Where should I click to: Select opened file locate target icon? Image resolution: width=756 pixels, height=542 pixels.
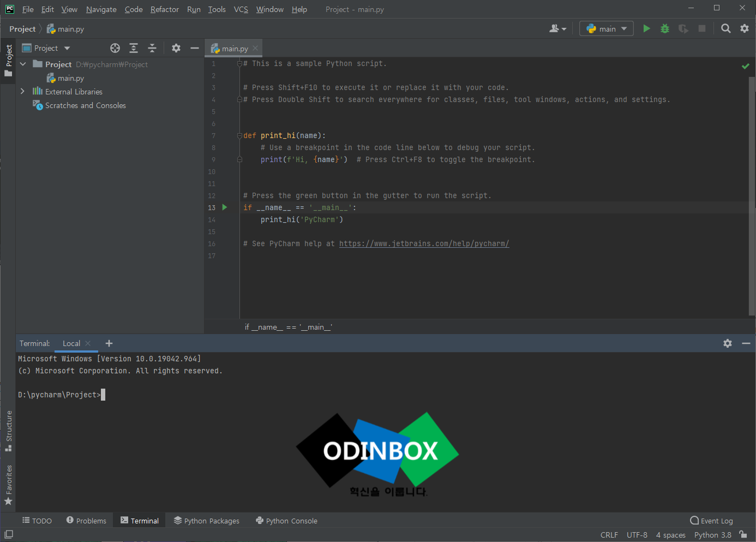(x=115, y=48)
